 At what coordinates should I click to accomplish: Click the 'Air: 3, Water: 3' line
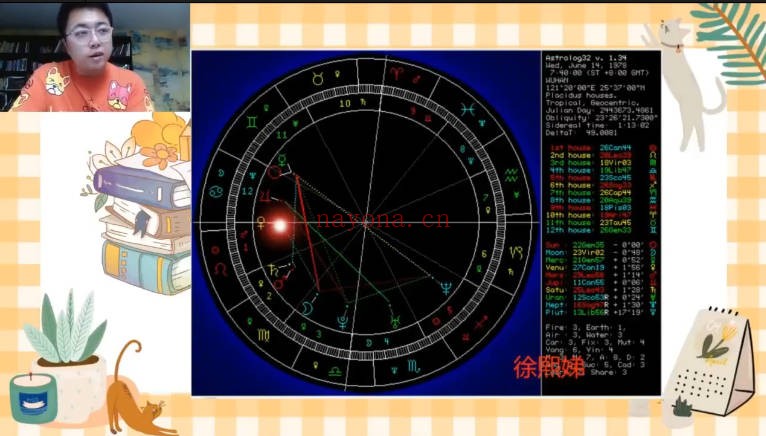click(x=584, y=335)
